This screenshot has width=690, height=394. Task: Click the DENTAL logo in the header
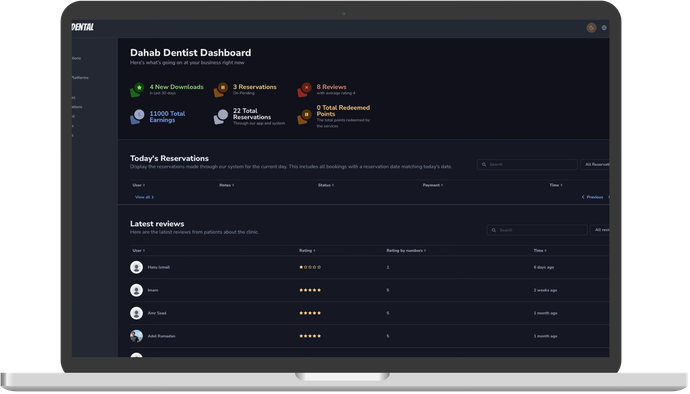click(x=83, y=27)
